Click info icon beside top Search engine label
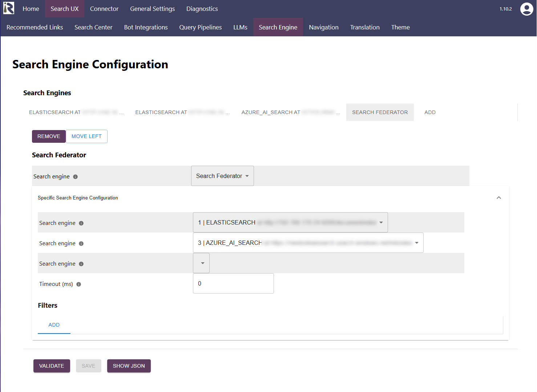The width and height of the screenshot is (537, 392). click(76, 177)
